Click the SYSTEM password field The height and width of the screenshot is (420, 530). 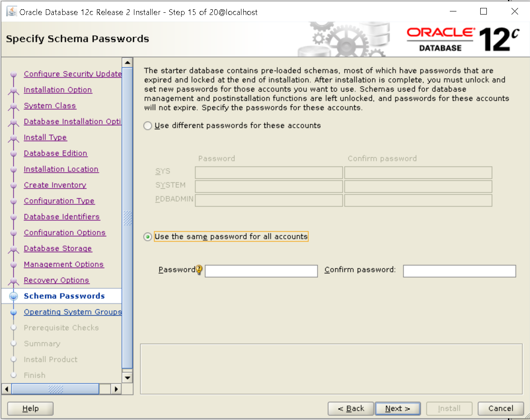[x=269, y=186]
